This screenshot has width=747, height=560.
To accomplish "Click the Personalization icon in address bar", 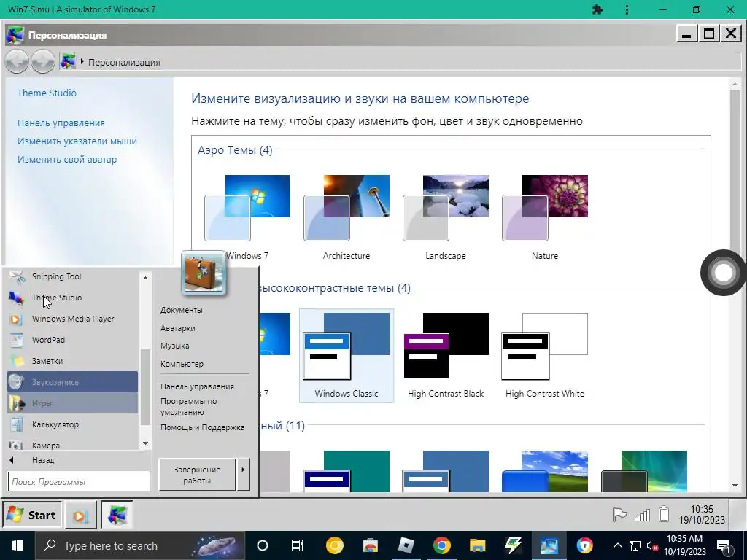I will coord(68,61).
